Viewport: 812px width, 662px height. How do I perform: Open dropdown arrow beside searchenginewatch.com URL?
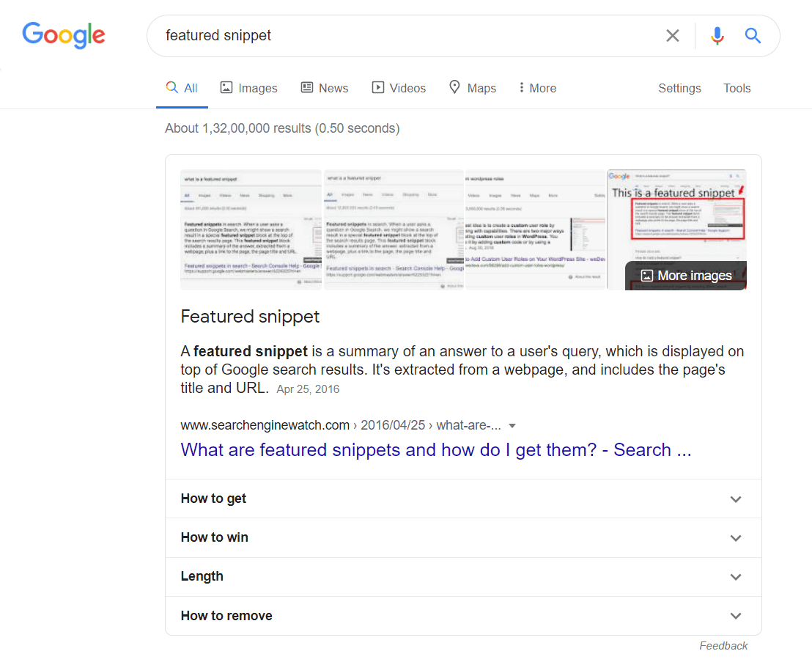tap(512, 426)
